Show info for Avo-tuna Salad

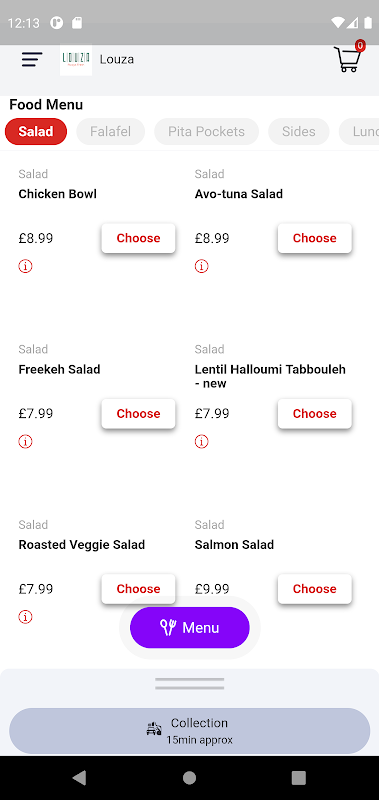[201, 266]
